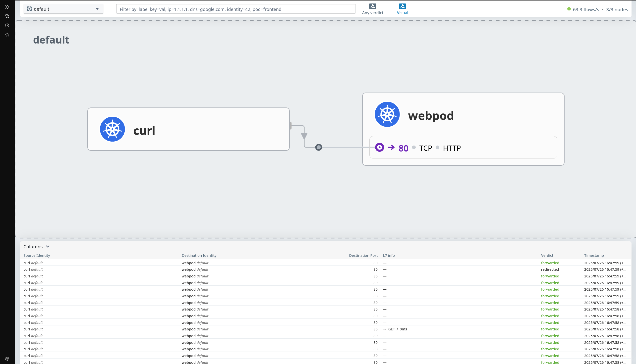Focus the flow filter input field
Viewport: 636px width, 364px height.
(235, 9)
